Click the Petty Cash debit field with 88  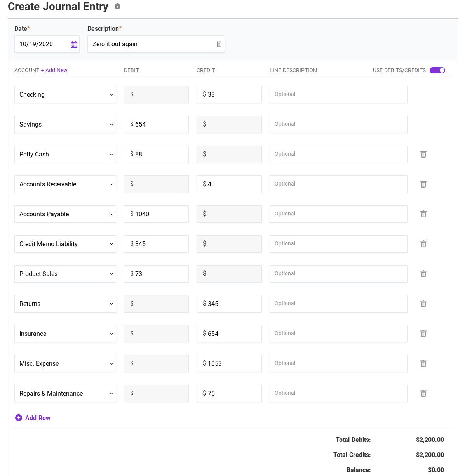(156, 155)
